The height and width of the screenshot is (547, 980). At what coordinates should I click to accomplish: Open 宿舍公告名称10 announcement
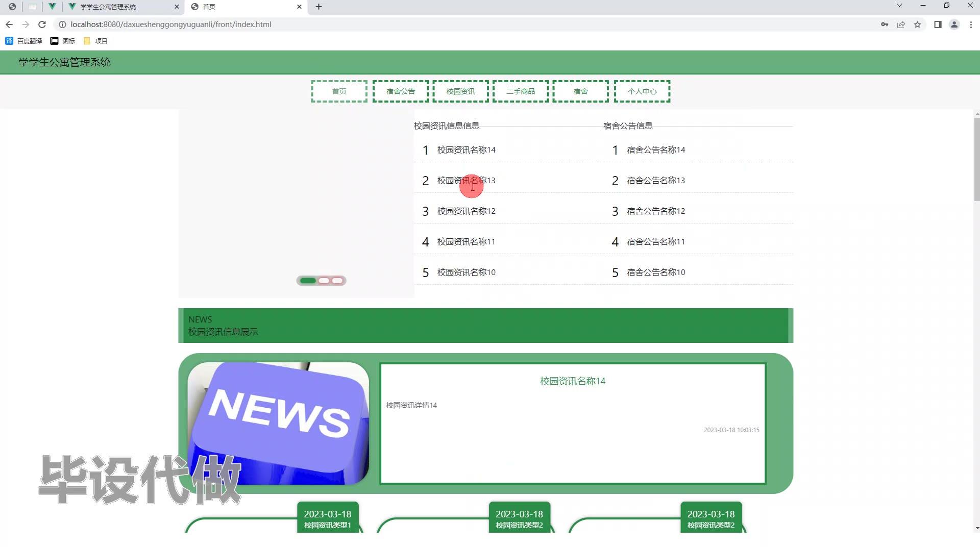click(656, 272)
